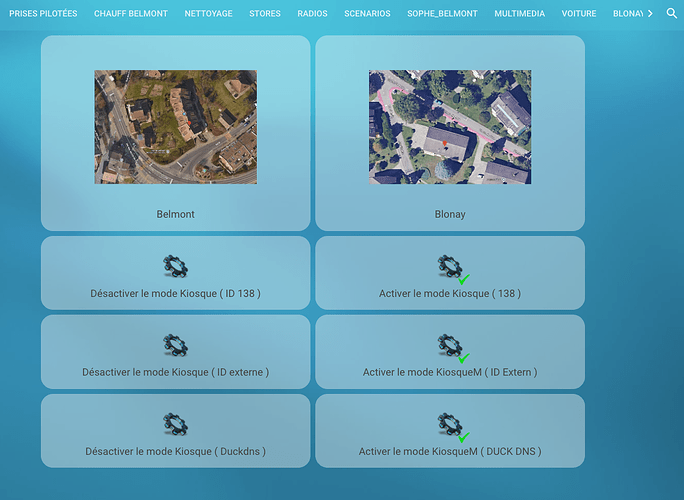Run Activer le mode KiosqueM ( ID Extern )

click(450, 352)
